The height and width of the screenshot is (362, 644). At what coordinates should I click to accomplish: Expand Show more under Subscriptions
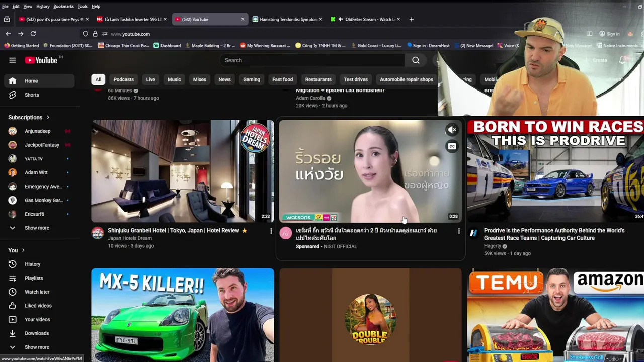39,228
